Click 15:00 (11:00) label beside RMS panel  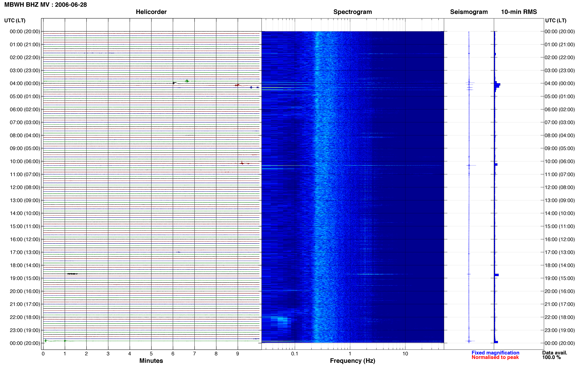coord(560,226)
